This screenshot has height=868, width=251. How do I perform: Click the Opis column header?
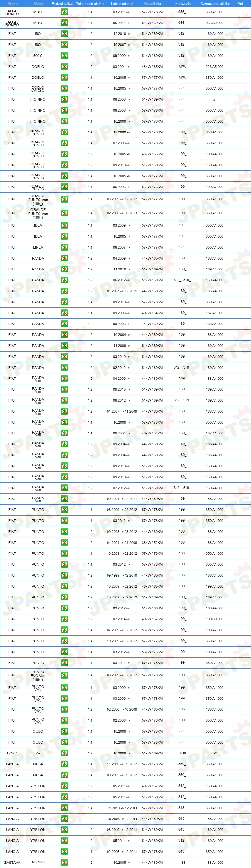coord(241,4)
